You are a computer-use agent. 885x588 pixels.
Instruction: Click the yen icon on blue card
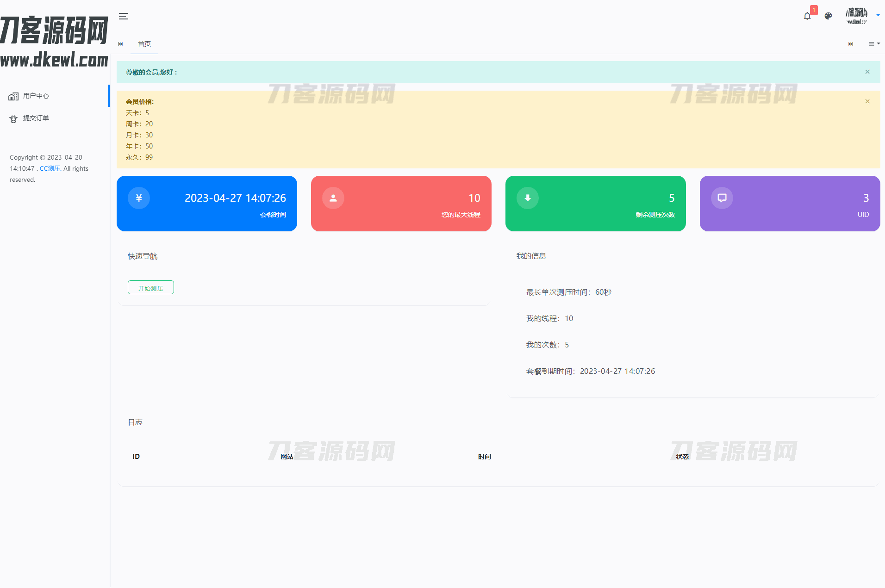[139, 198]
